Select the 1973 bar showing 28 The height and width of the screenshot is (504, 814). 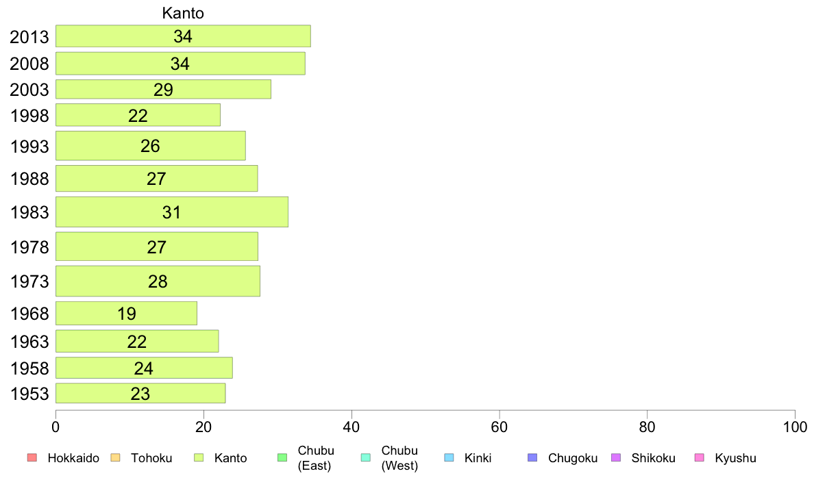pyautogui.click(x=158, y=281)
